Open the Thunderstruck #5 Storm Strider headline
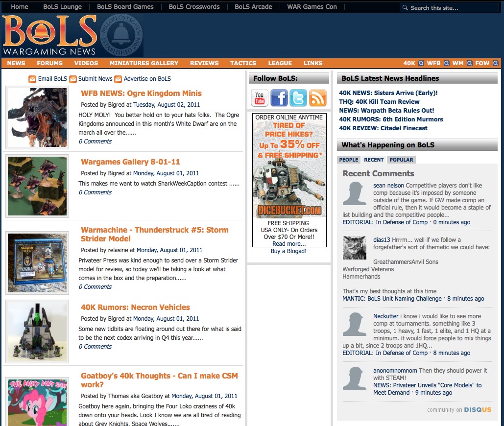 click(155, 234)
